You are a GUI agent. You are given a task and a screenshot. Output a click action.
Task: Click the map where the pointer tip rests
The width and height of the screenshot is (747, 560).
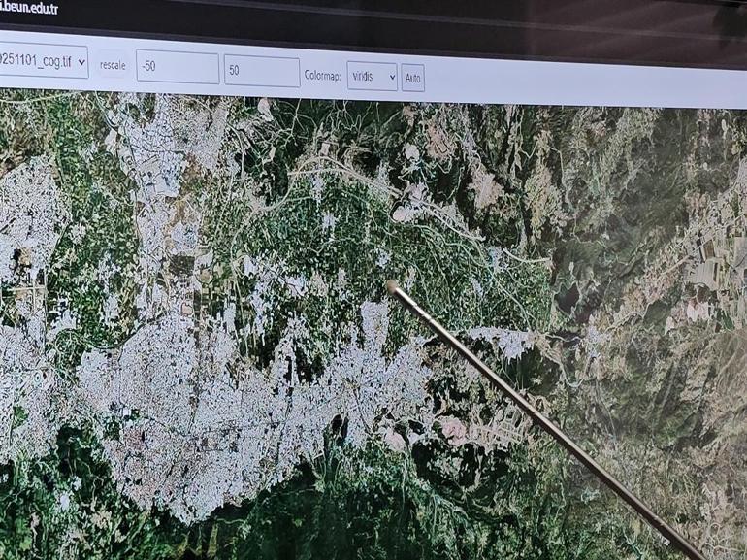[392, 286]
